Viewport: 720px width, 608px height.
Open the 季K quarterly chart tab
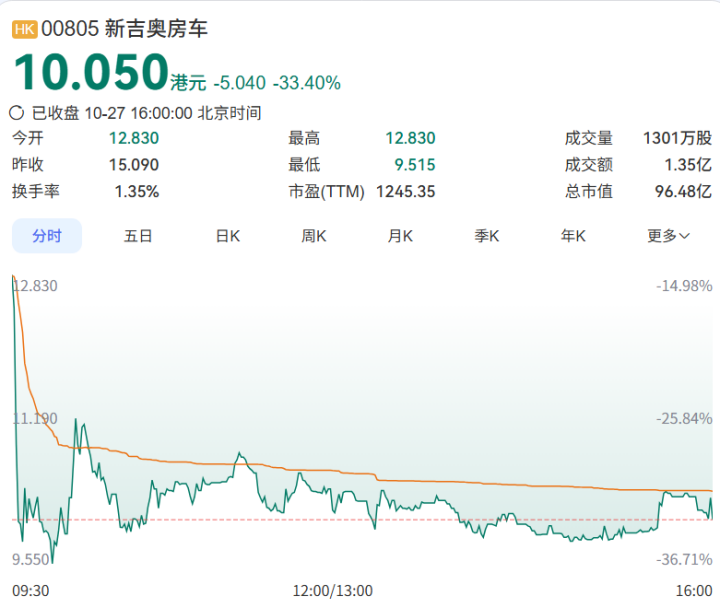tap(486, 236)
